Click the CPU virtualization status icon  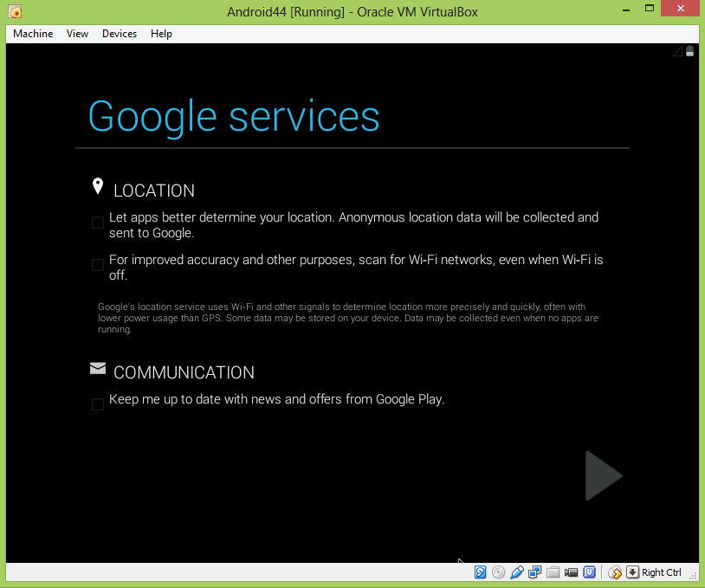coord(590,572)
